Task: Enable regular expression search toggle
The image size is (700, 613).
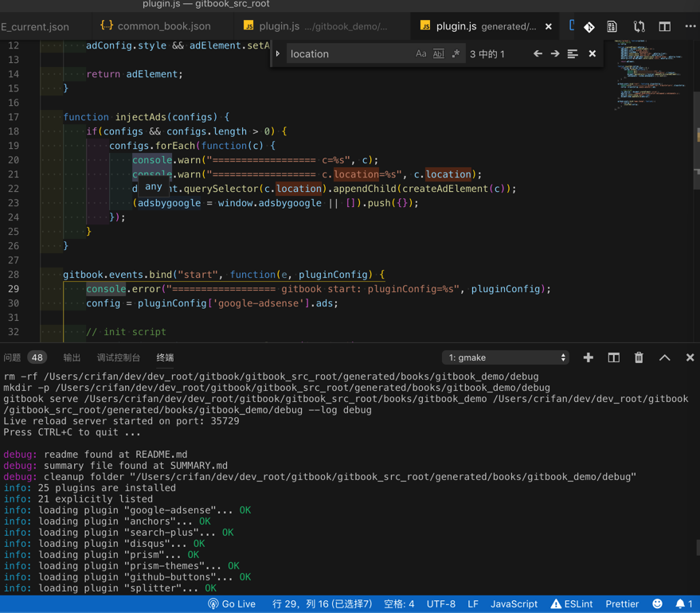Action: [456, 54]
